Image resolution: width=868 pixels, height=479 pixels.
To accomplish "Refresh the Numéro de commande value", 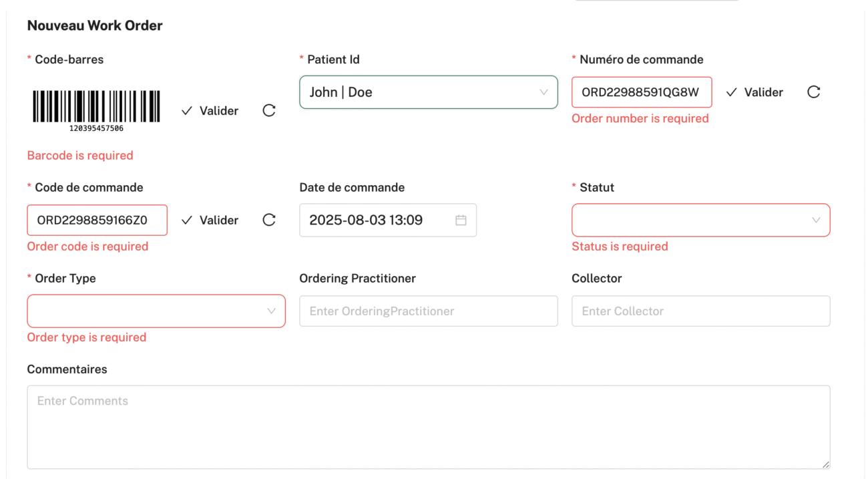I will [813, 92].
